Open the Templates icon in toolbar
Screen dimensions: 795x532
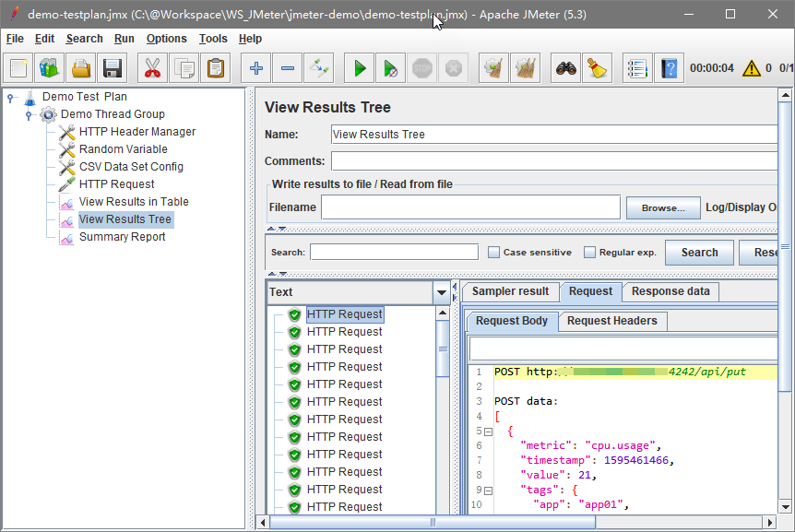tap(49, 68)
